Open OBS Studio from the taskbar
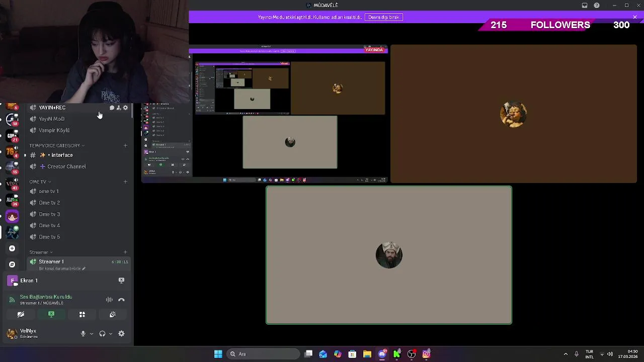This screenshot has width=644, height=362. 412,354
